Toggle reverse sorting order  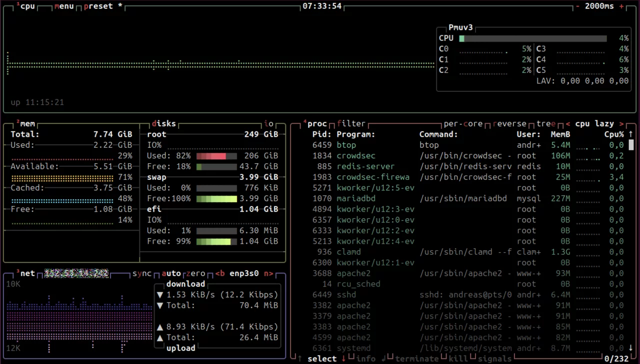[510, 124]
